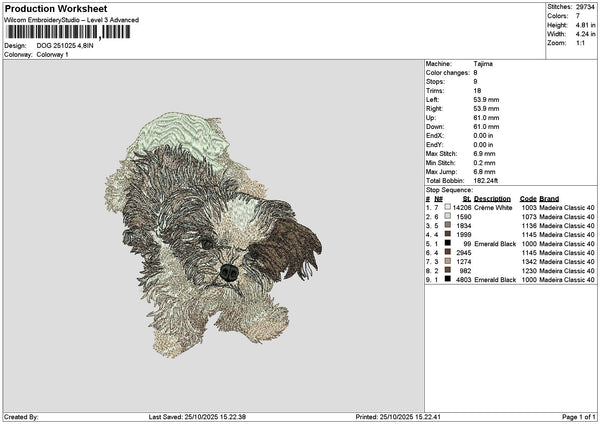Select stitch count 99 in stop 5
The width and height of the screenshot is (600, 424).
(467, 244)
